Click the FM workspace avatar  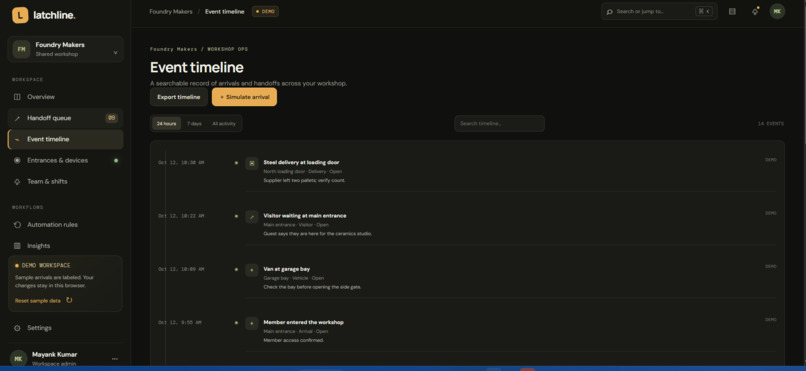pyautogui.click(x=21, y=49)
